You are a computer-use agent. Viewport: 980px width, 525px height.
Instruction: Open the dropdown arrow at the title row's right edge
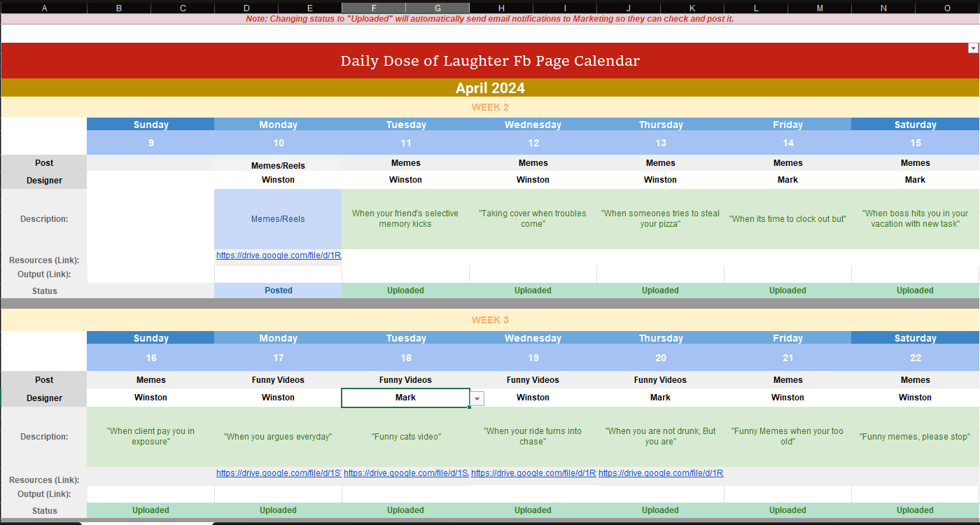pos(973,48)
